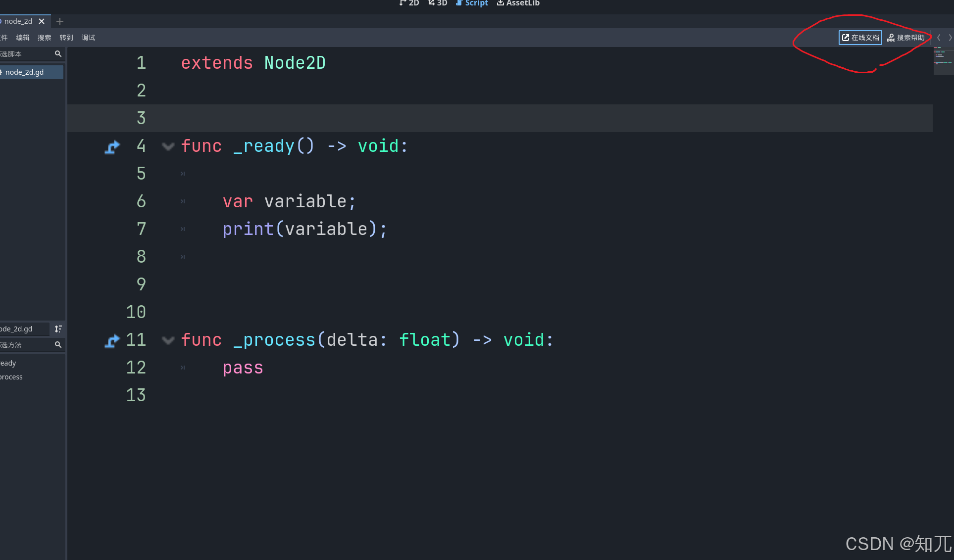The height and width of the screenshot is (560, 954).
Task: Open a new script tab with plus button
Action: pyautogui.click(x=60, y=21)
